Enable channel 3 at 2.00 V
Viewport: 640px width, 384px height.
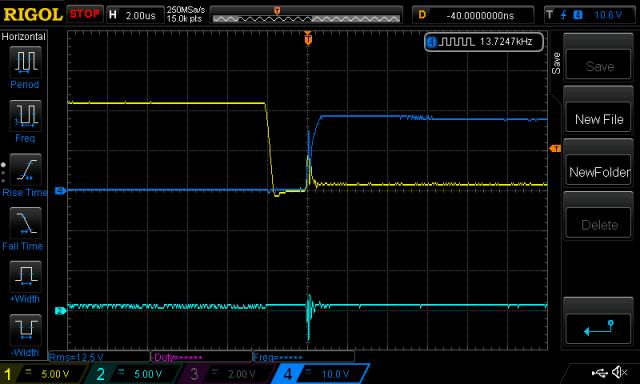(x=227, y=374)
